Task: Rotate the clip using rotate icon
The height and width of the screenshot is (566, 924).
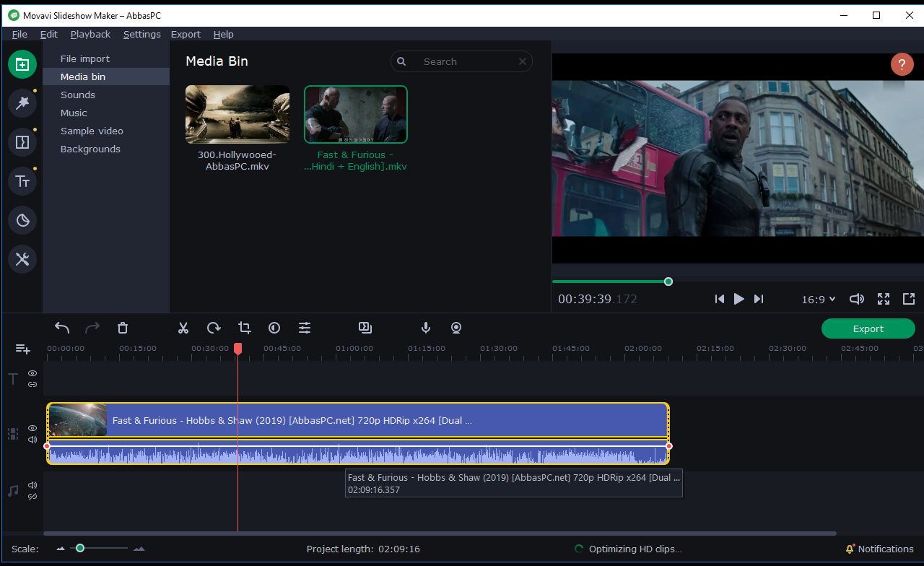Action: coord(214,328)
